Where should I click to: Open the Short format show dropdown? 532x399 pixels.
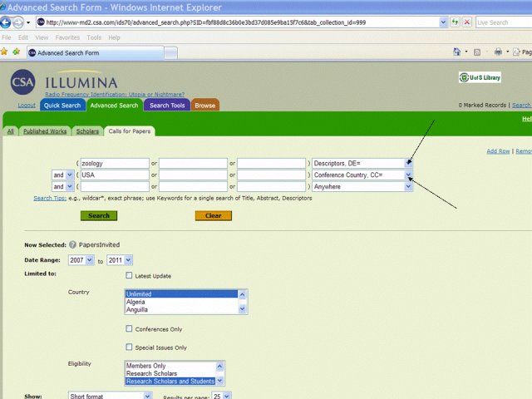coord(147,396)
